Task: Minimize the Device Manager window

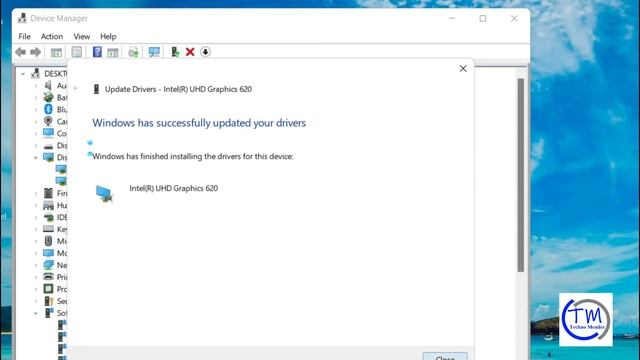Action: 452,18
